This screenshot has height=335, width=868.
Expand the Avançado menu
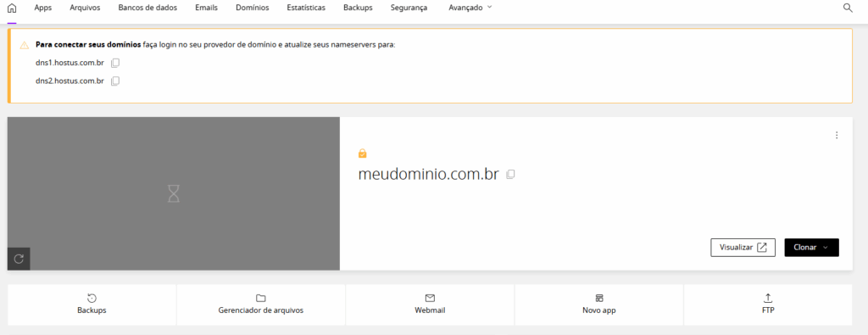[x=470, y=8]
